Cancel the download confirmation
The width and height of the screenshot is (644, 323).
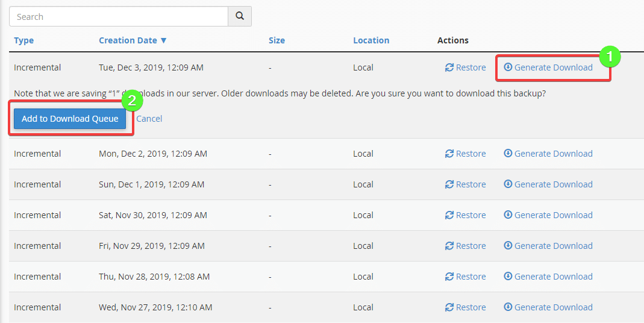point(149,119)
